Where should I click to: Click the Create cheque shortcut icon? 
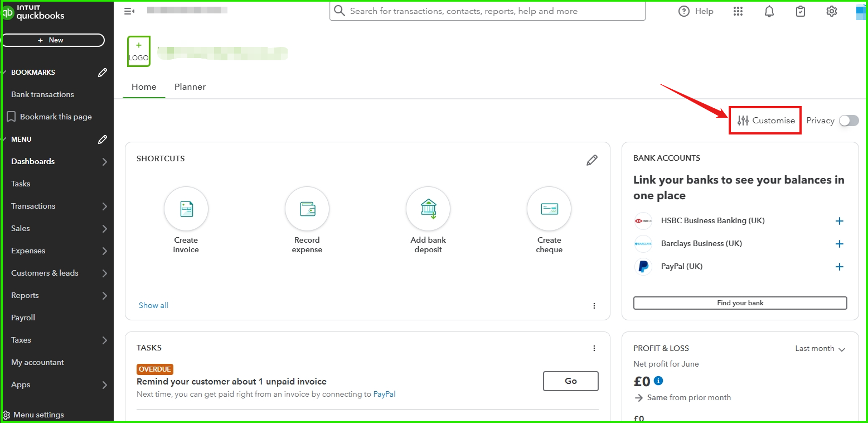549,209
